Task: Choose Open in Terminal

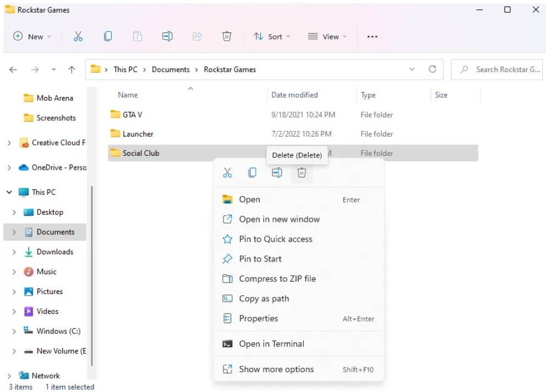Action: coord(298,344)
